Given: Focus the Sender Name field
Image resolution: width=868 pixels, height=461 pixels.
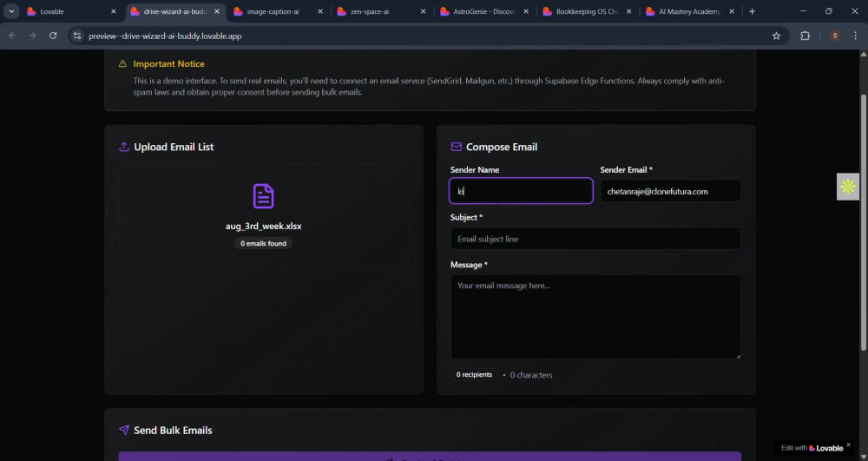Looking at the screenshot, I should tap(521, 191).
